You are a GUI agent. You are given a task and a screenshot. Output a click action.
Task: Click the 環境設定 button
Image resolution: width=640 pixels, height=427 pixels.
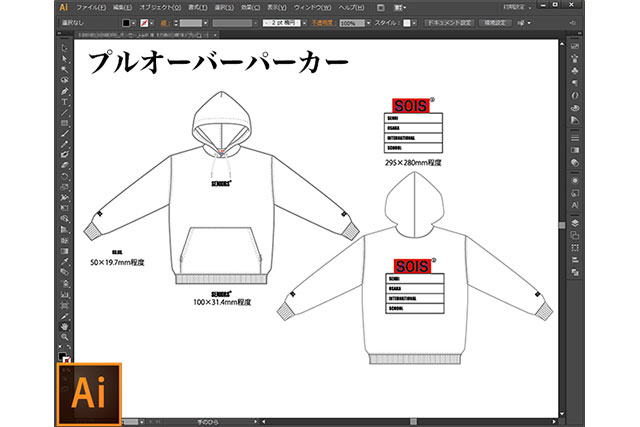[x=495, y=21]
